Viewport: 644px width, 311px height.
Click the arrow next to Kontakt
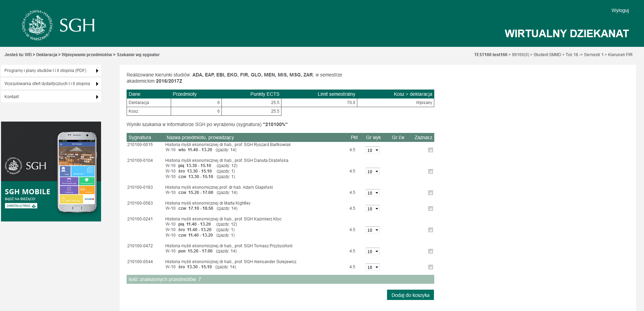tap(97, 97)
